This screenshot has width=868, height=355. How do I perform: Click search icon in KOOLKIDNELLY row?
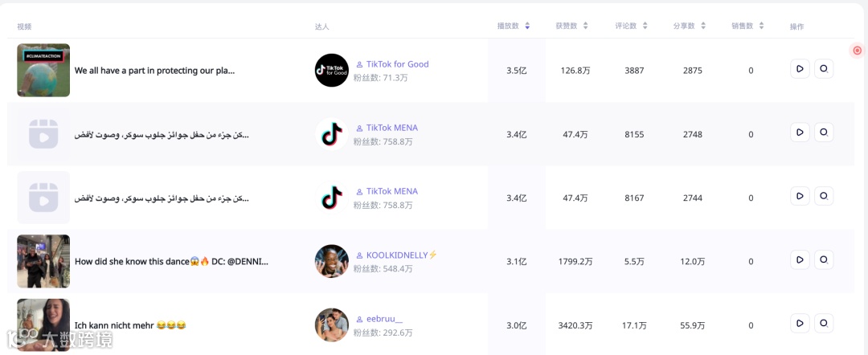tap(823, 259)
